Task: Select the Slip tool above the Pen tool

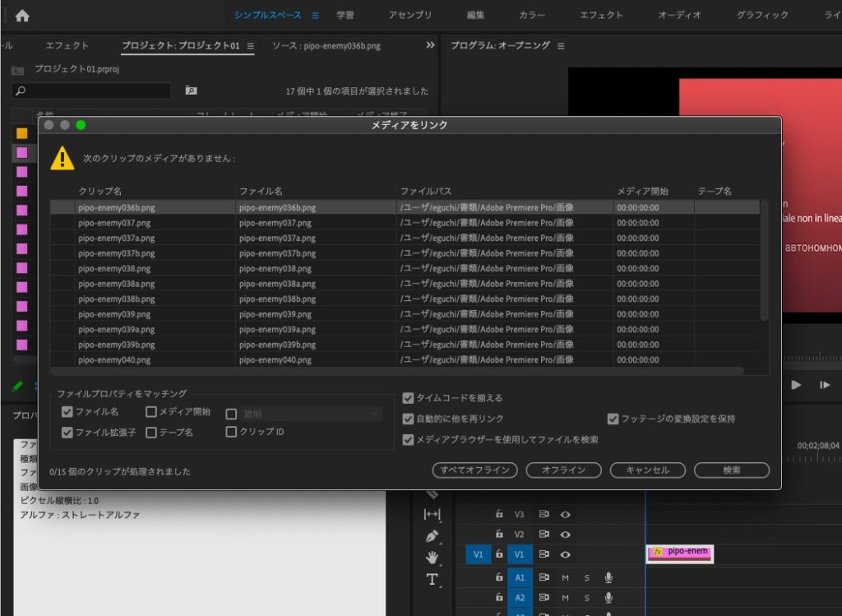Action: pyautogui.click(x=433, y=515)
